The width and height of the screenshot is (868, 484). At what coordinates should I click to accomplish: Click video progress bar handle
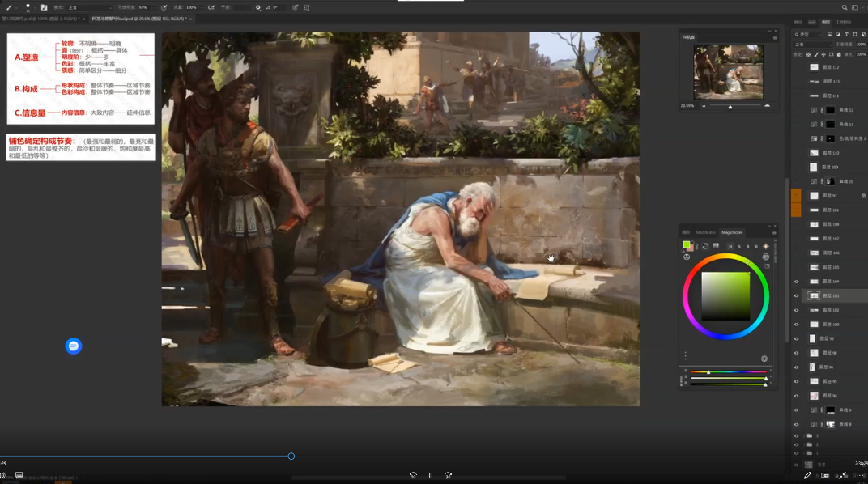point(291,456)
